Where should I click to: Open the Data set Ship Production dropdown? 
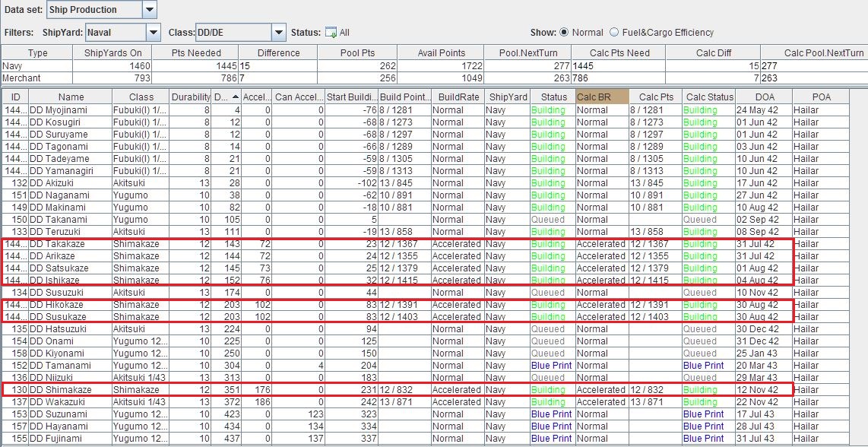pyautogui.click(x=150, y=9)
